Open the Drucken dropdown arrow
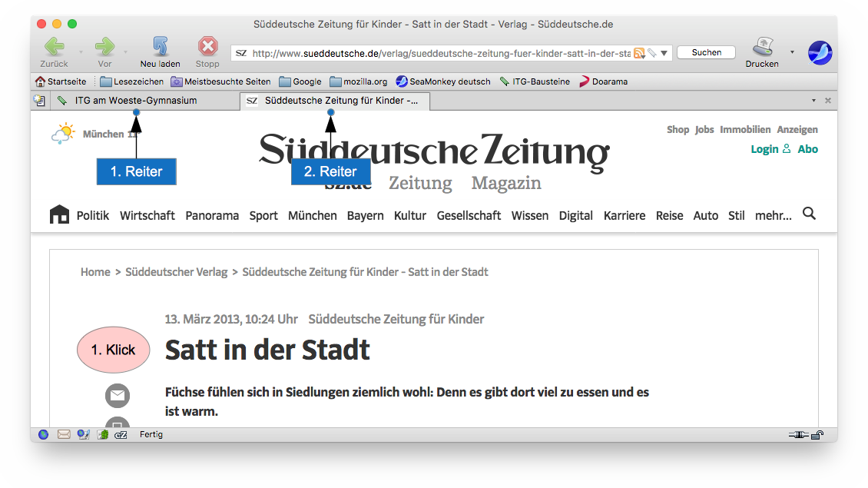Image resolution: width=868 pixels, height=488 pixels. [792, 52]
